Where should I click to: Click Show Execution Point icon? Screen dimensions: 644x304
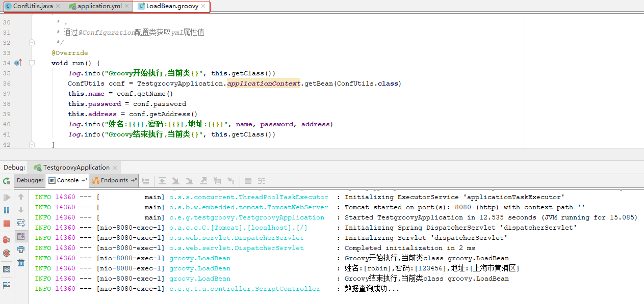point(145,181)
